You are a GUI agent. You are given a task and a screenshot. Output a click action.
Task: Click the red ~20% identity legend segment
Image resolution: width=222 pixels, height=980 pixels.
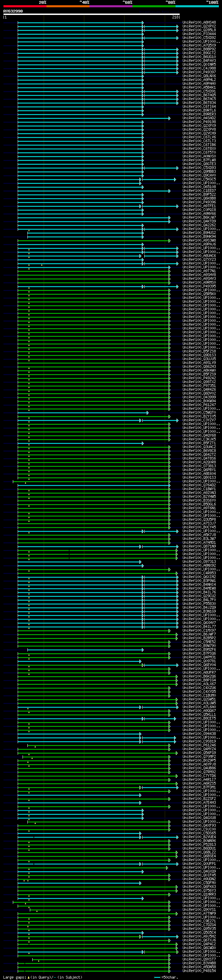pyautogui.click(x=25, y=6)
